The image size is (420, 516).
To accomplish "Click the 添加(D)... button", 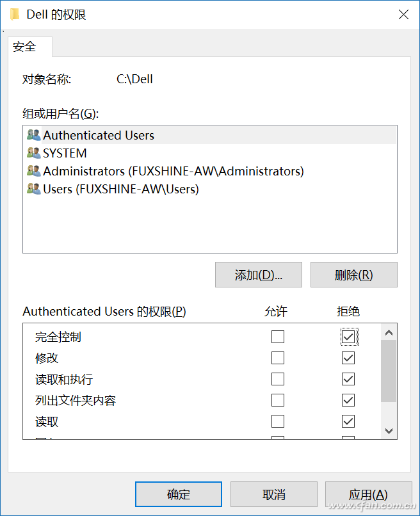I will (x=259, y=275).
